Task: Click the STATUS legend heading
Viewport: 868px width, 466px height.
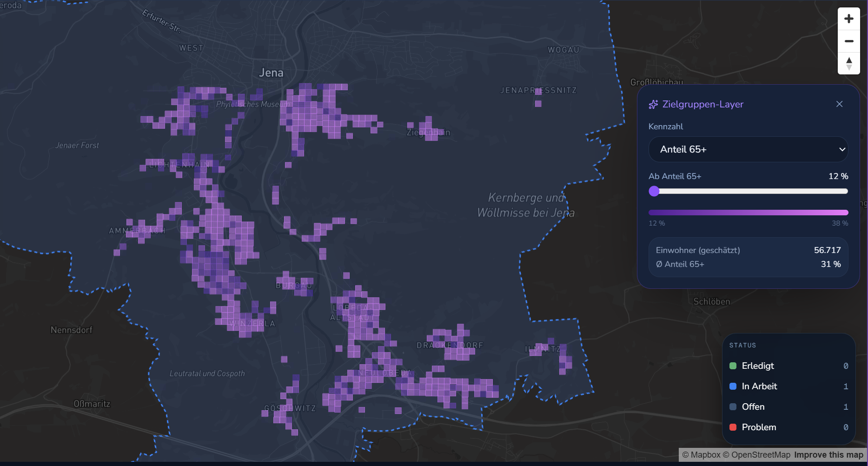Action: (x=742, y=346)
